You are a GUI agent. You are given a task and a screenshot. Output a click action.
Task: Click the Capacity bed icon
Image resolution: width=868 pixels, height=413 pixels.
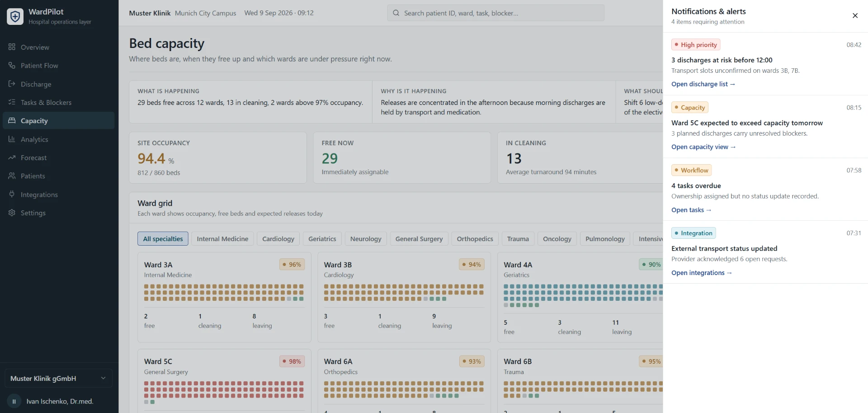click(12, 121)
